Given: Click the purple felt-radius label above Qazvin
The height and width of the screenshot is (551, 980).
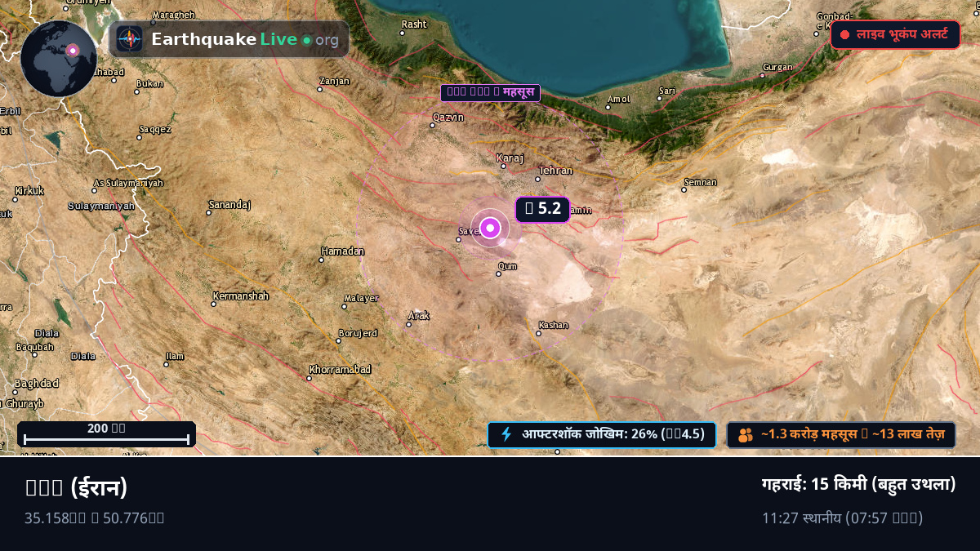Looking at the screenshot, I should coord(490,92).
